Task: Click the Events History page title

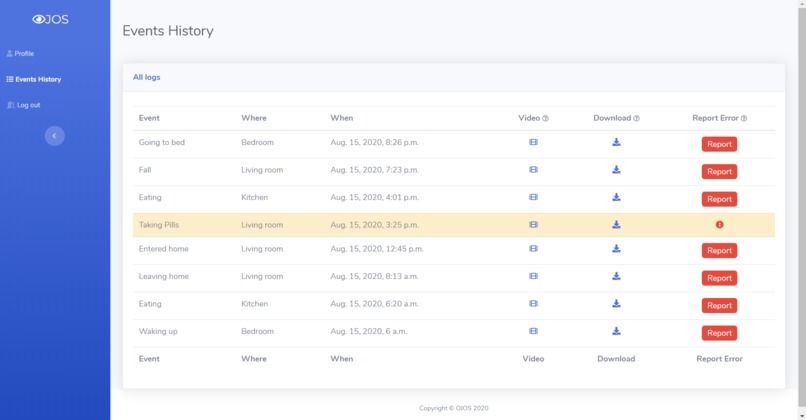Action: pyautogui.click(x=168, y=31)
